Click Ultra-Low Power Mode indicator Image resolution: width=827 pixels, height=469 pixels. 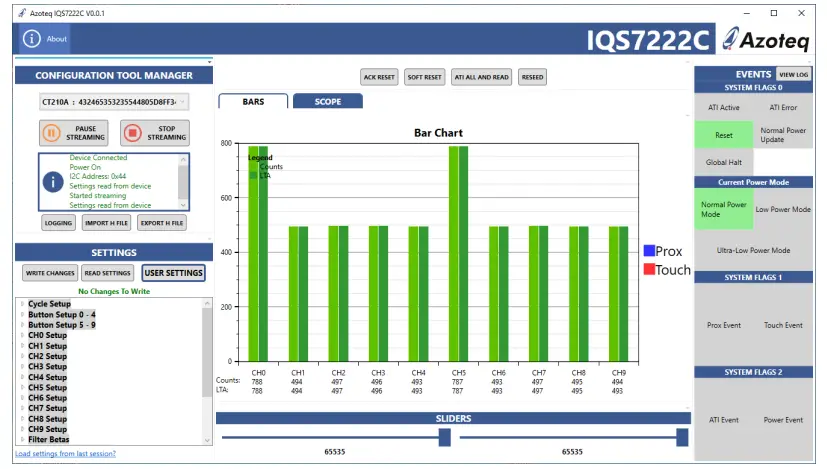[x=753, y=251]
